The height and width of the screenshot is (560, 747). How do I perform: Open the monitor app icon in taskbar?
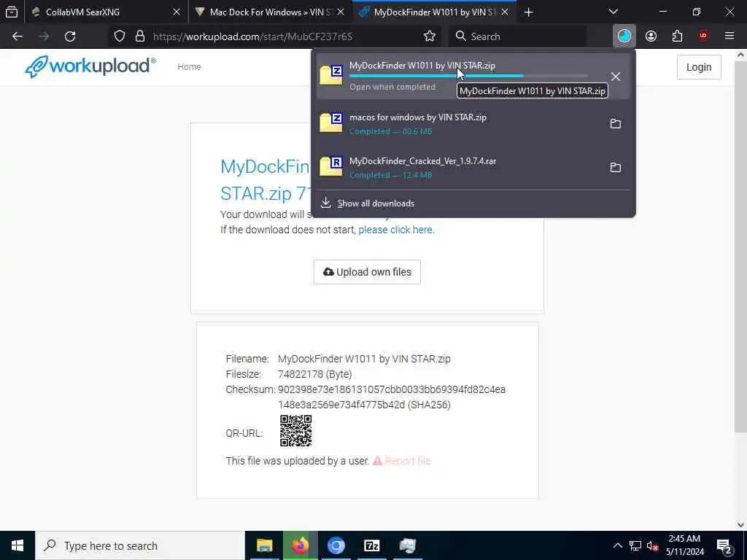407,545
